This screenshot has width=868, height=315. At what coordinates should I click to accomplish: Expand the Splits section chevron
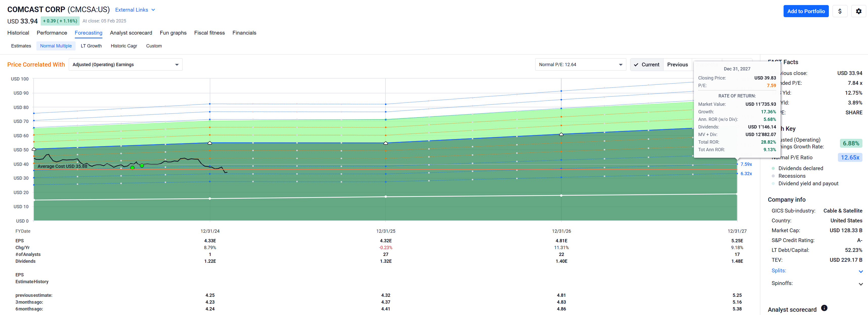tap(861, 271)
